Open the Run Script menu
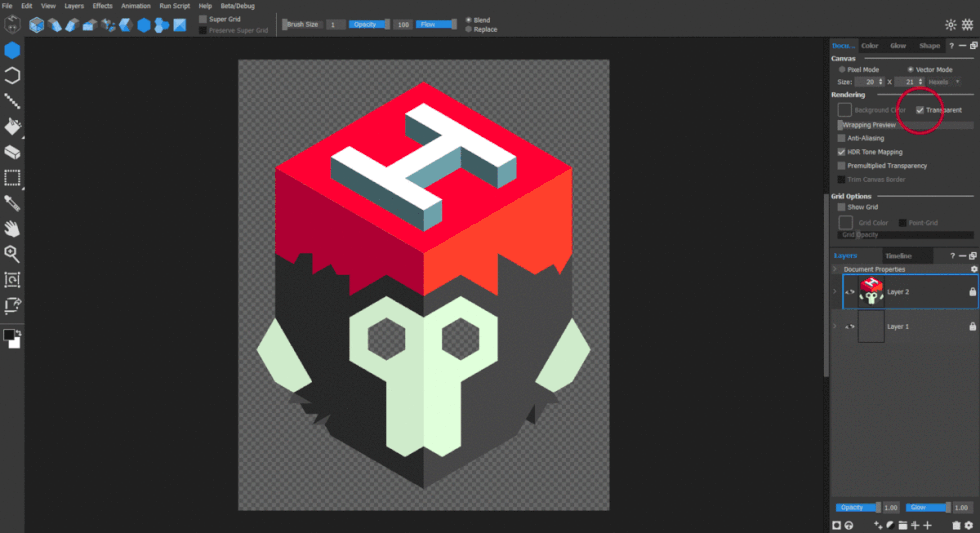 [174, 6]
